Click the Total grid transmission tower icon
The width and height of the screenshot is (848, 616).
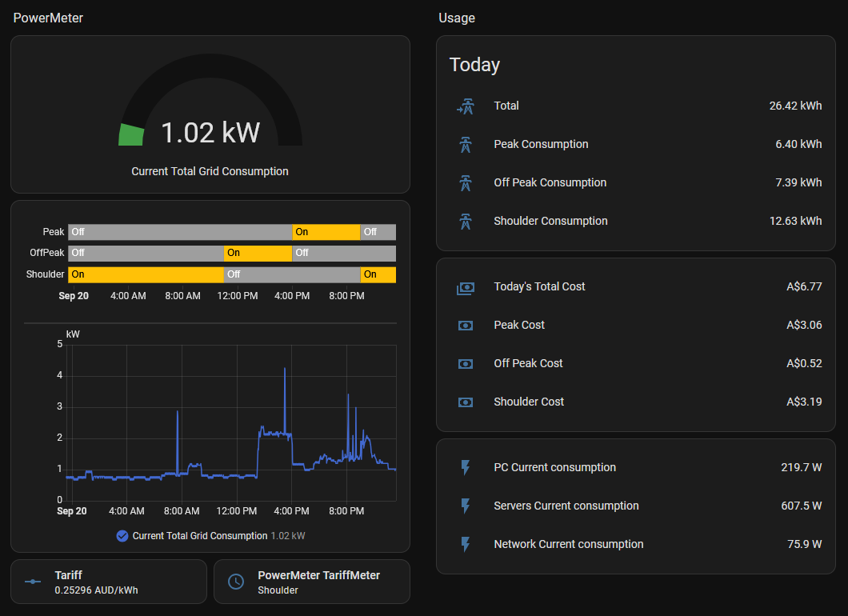pos(465,106)
